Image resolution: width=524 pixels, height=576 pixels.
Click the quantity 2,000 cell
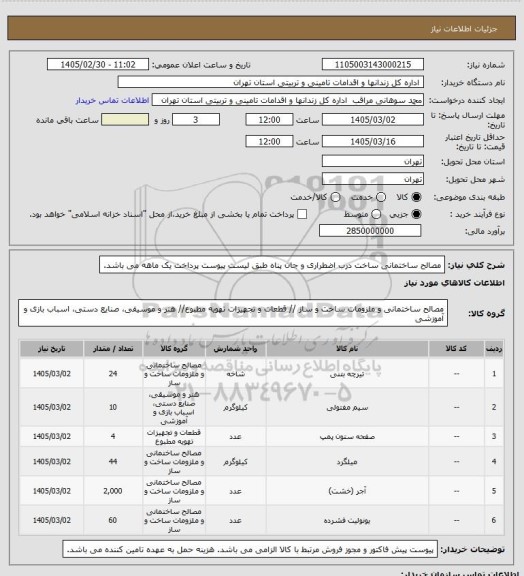pos(113,491)
